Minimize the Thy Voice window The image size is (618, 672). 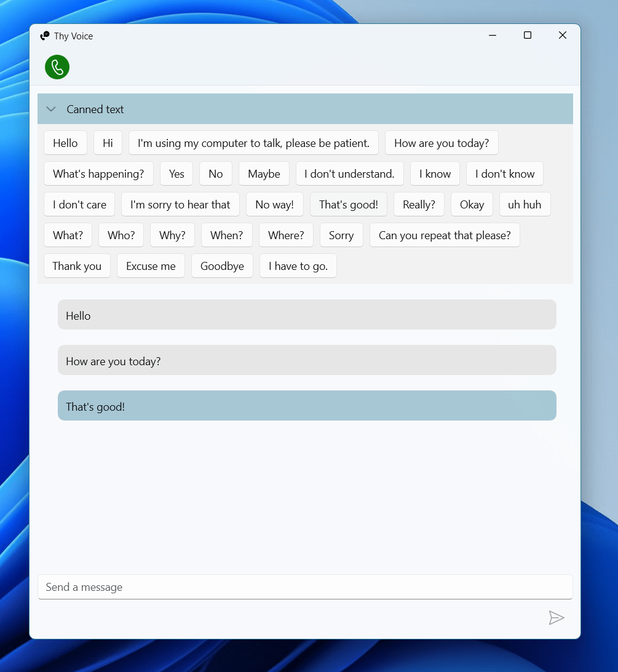493,36
